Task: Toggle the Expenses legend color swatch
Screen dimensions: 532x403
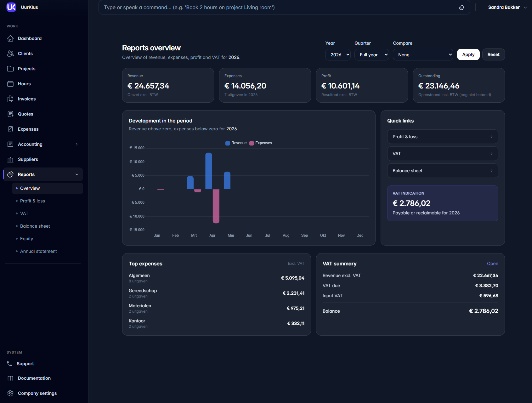Action: tap(252, 143)
